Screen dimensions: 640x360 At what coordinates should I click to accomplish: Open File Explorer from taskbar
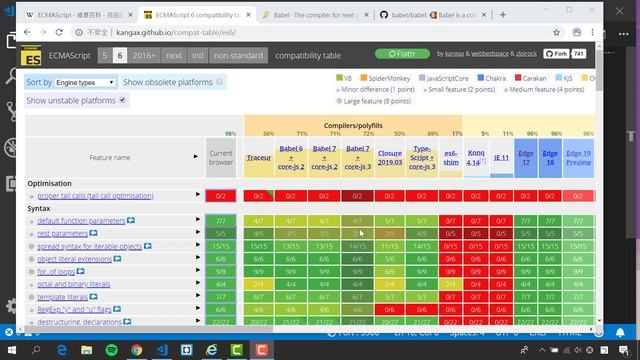(x=87, y=350)
